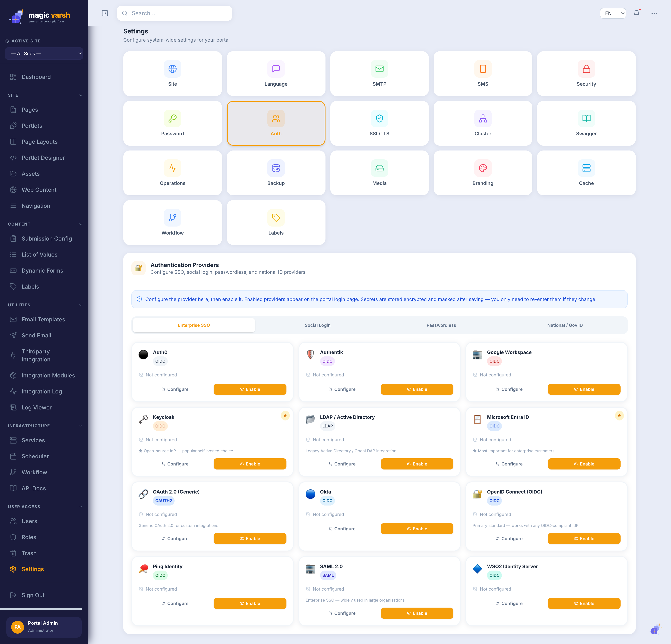
Task: Open the Branding palette tile
Action: click(x=483, y=173)
